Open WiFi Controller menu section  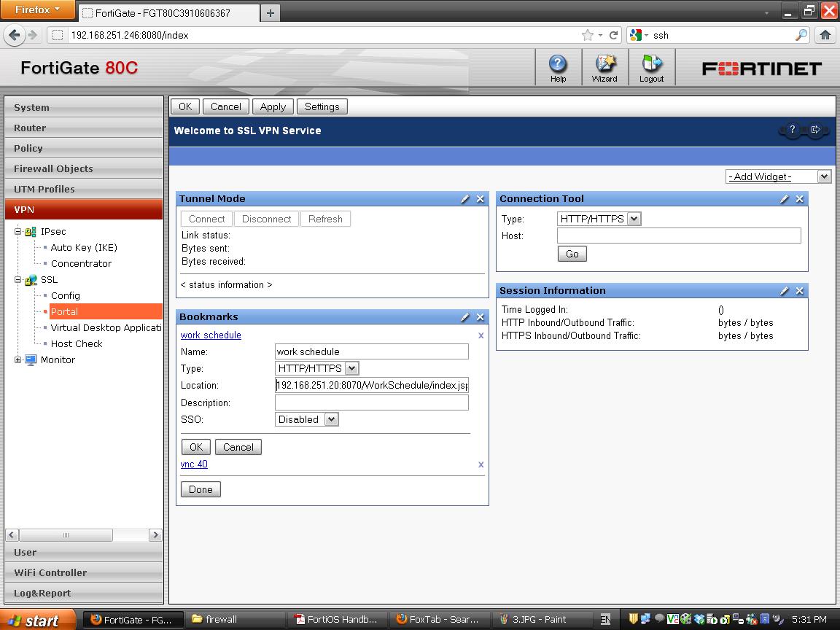click(x=84, y=572)
